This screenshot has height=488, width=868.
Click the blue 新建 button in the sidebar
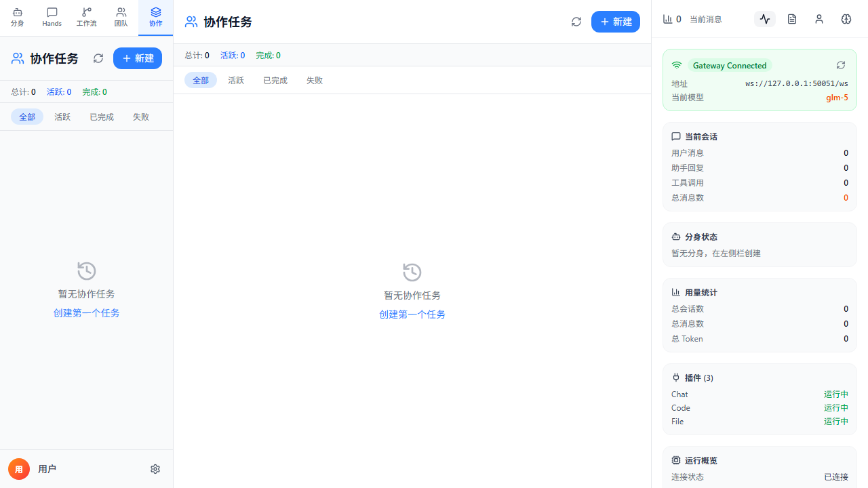point(138,58)
